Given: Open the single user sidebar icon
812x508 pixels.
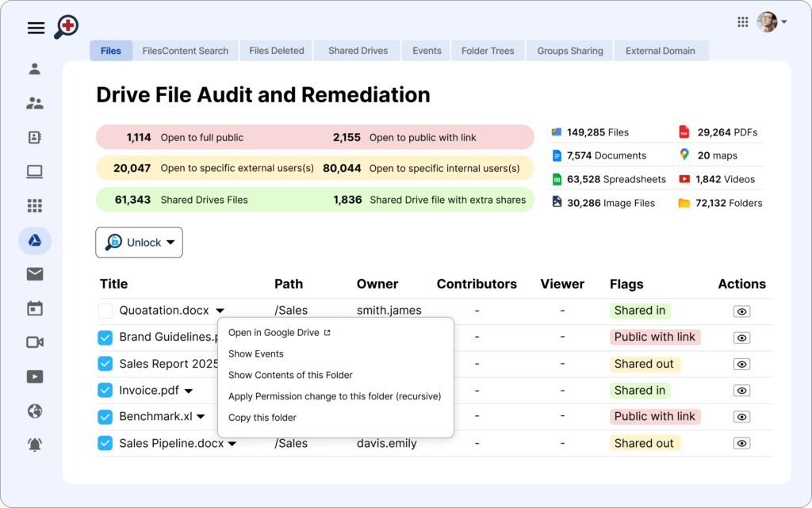Looking at the screenshot, I should coord(35,69).
